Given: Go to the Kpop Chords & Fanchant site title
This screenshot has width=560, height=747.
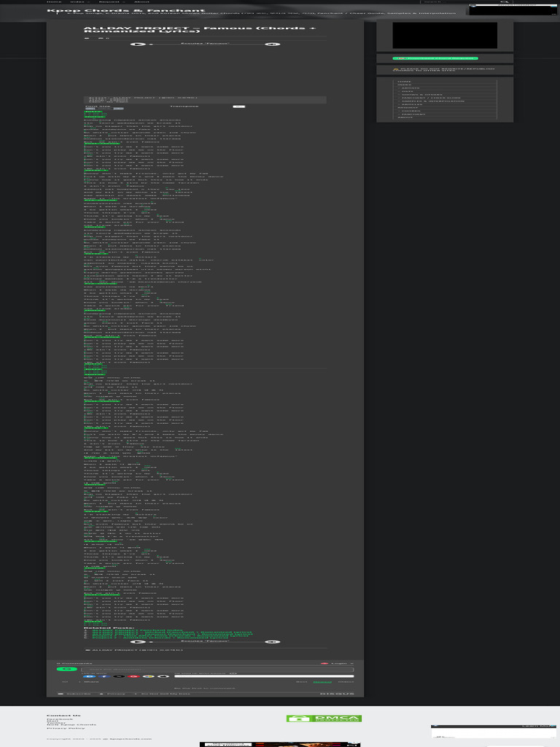Looking at the screenshot, I should [125, 10].
